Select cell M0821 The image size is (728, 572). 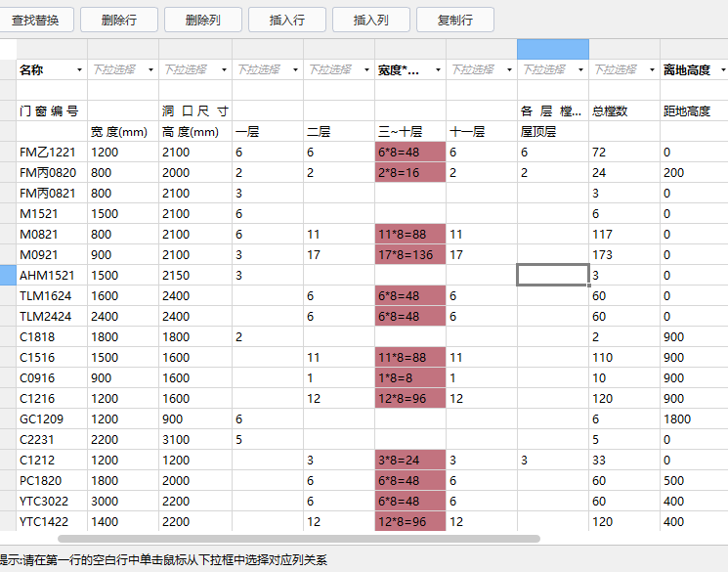click(x=52, y=235)
